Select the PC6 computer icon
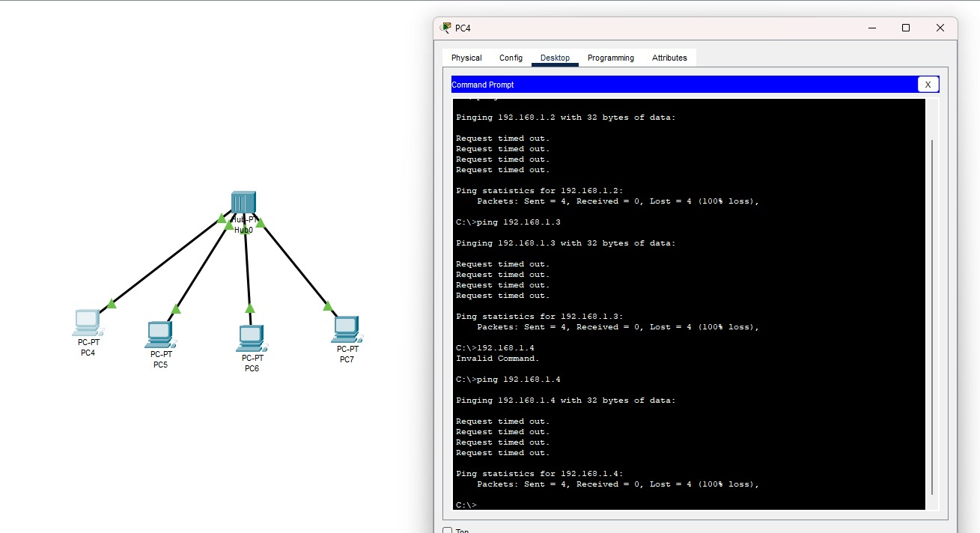 pyautogui.click(x=252, y=339)
